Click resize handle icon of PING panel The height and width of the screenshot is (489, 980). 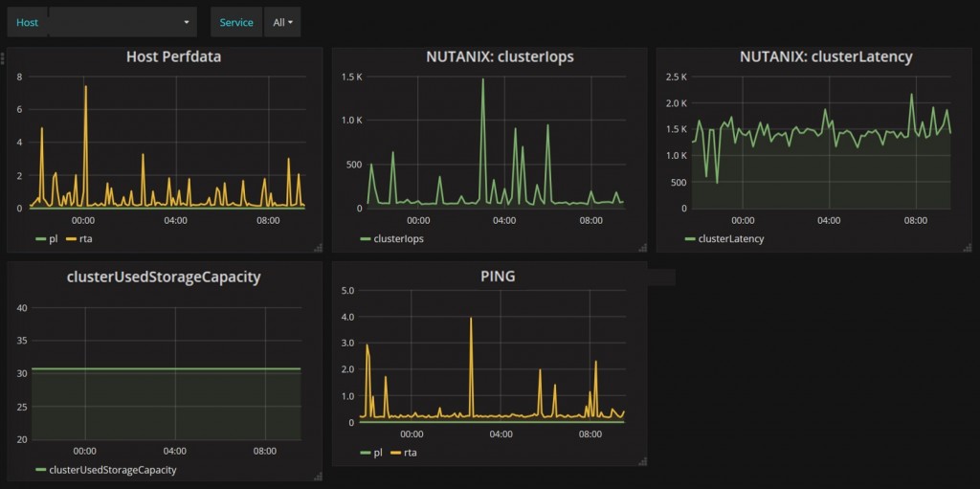coord(642,461)
